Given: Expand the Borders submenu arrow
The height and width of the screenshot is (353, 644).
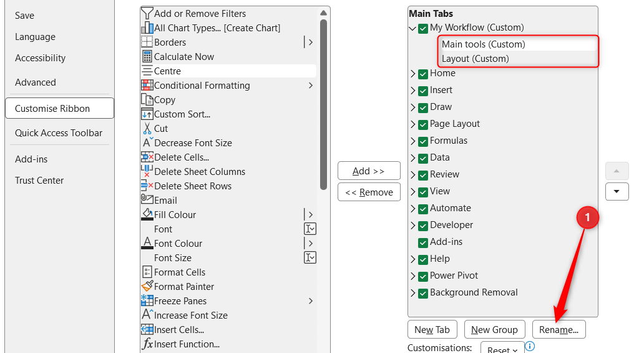Looking at the screenshot, I should click(x=311, y=42).
